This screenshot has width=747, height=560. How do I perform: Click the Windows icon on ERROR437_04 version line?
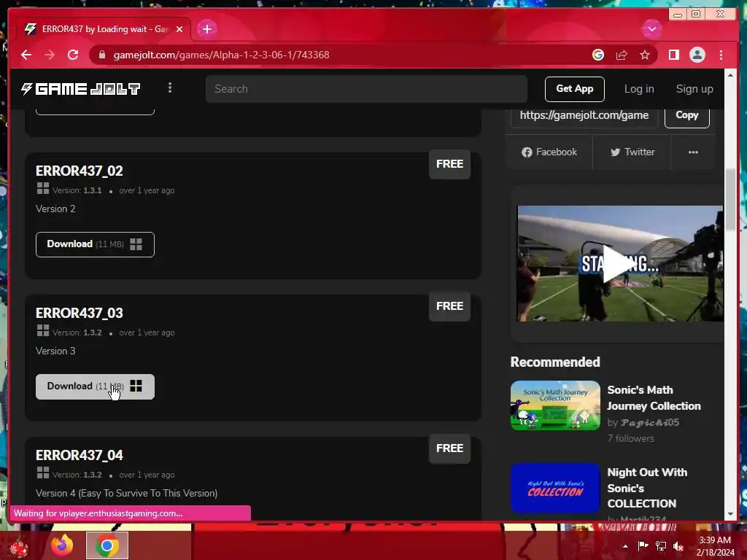coord(43,472)
